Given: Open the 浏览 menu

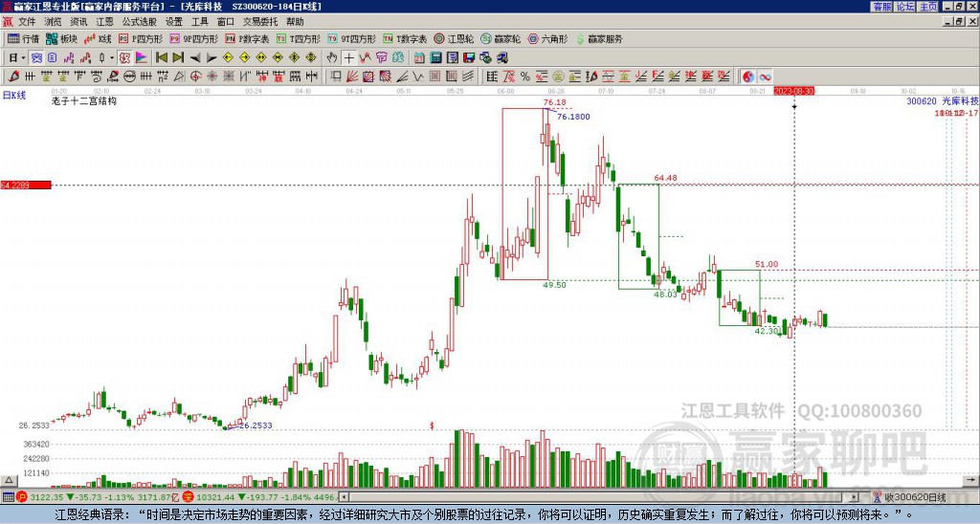Looking at the screenshot, I should [x=54, y=22].
